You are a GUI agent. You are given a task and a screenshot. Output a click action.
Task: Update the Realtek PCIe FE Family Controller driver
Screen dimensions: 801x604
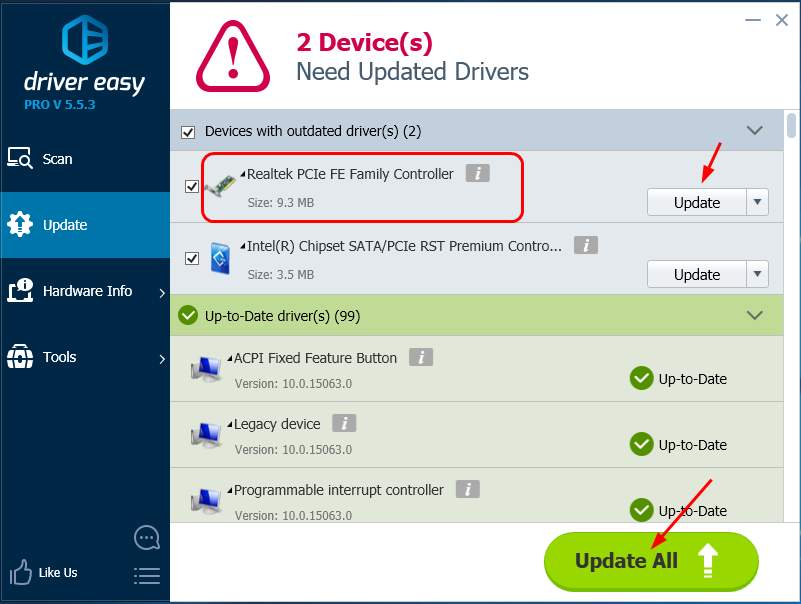click(697, 202)
